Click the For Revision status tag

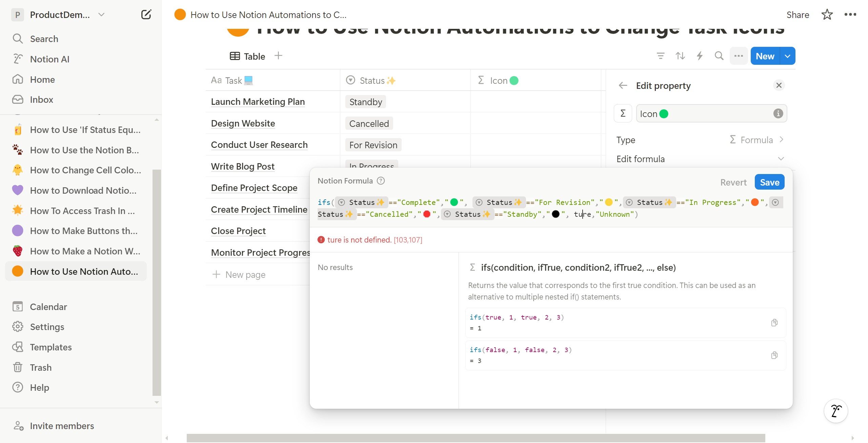click(373, 145)
